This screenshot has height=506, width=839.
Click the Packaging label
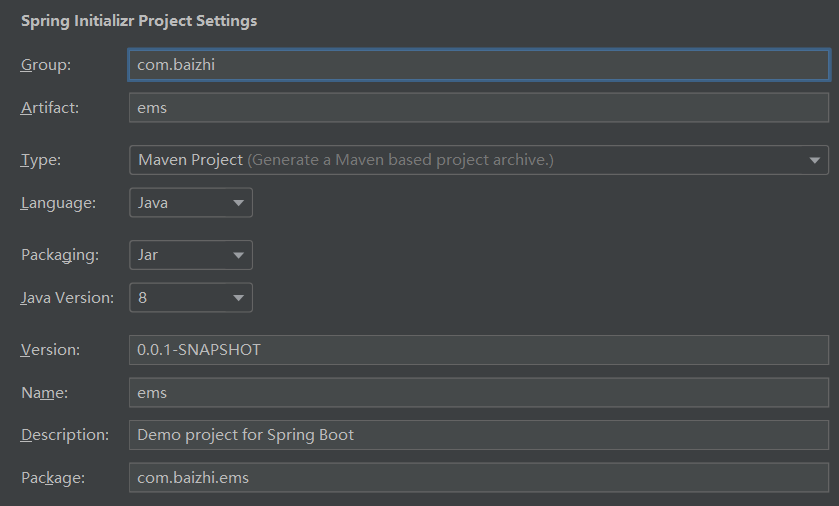tap(60, 255)
